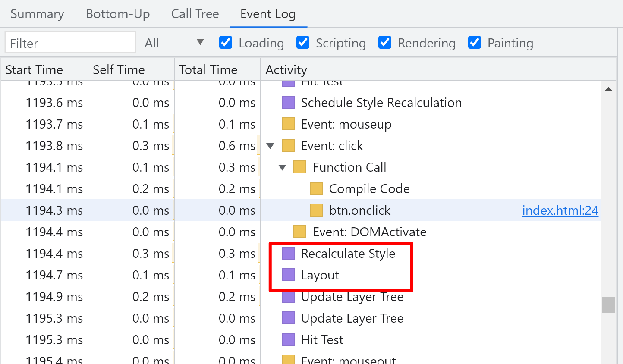Click the yellow Event: DOMActivate icon
The height and width of the screenshot is (364, 623).
pos(299,232)
